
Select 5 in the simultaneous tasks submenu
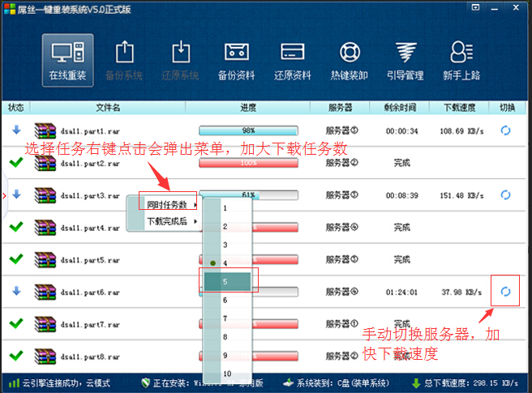coord(226,280)
